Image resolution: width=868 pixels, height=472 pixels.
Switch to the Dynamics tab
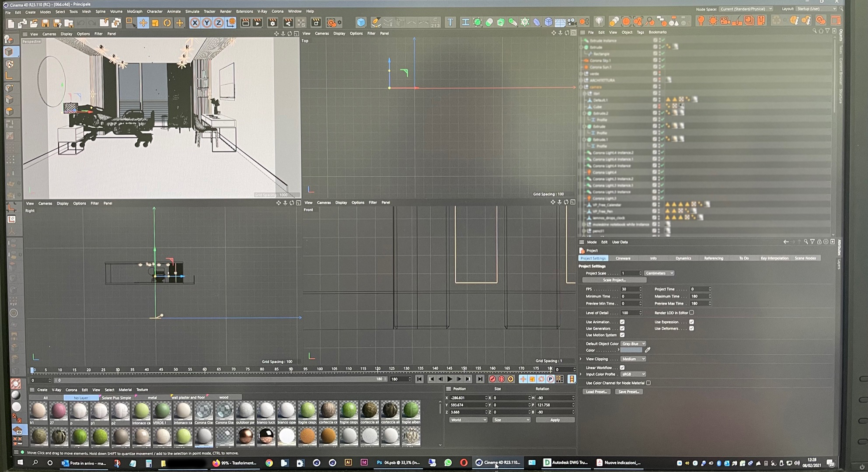click(x=683, y=259)
